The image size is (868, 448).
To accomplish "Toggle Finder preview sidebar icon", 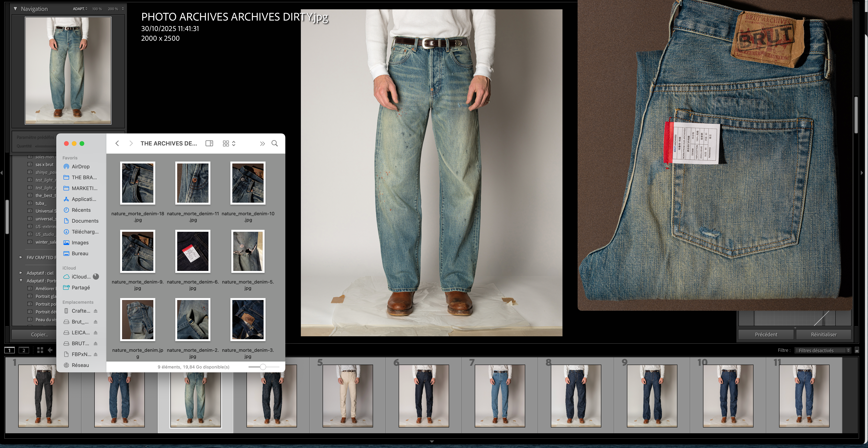I will coord(209,143).
